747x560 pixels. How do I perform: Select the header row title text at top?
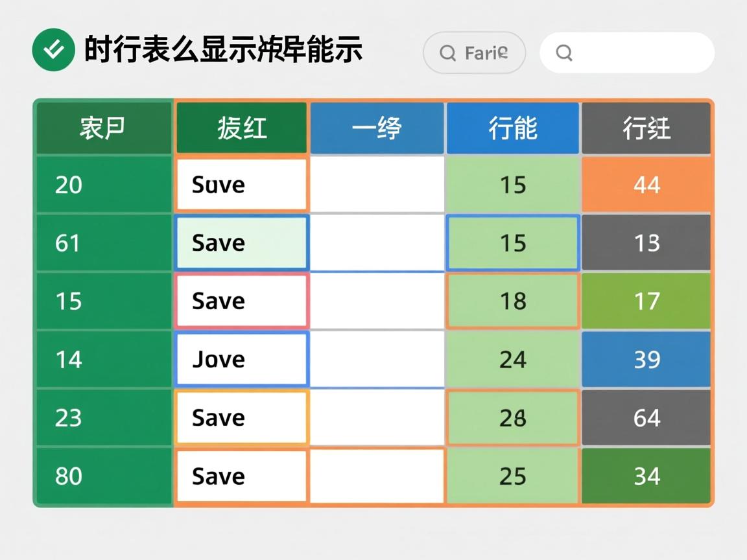point(224,50)
